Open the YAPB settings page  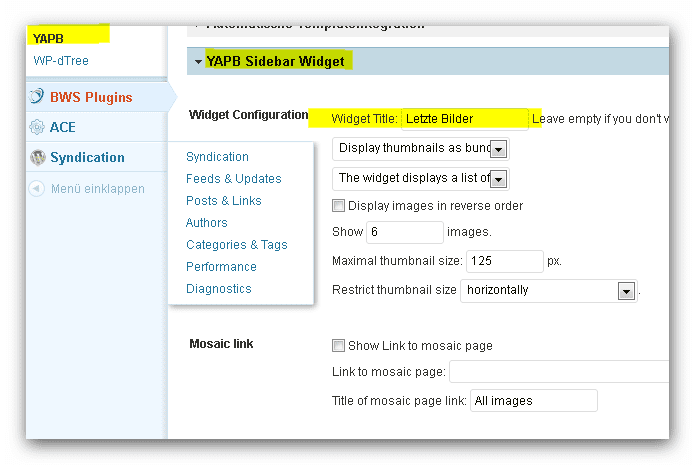[48, 39]
